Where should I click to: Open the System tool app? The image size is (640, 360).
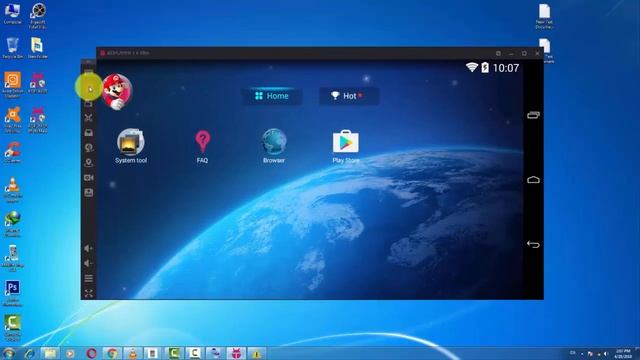[131, 146]
